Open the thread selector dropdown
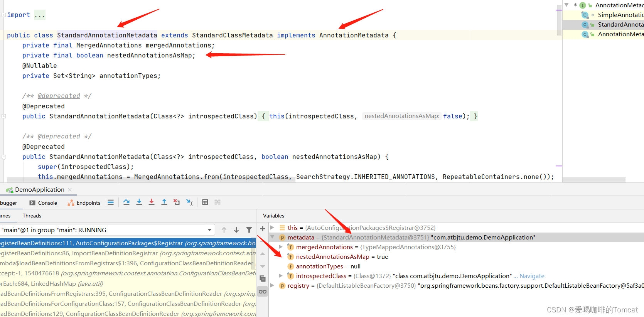The image size is (644, 317). [209, 230]
